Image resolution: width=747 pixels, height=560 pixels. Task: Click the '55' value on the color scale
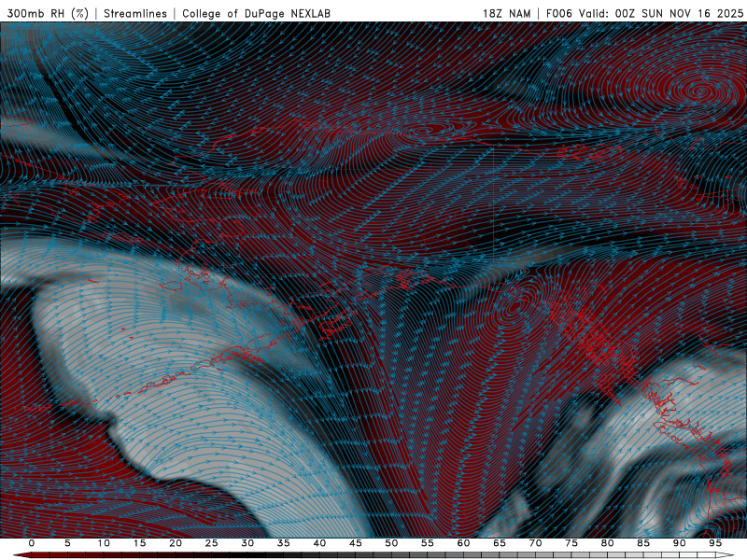tap(428, 543)
